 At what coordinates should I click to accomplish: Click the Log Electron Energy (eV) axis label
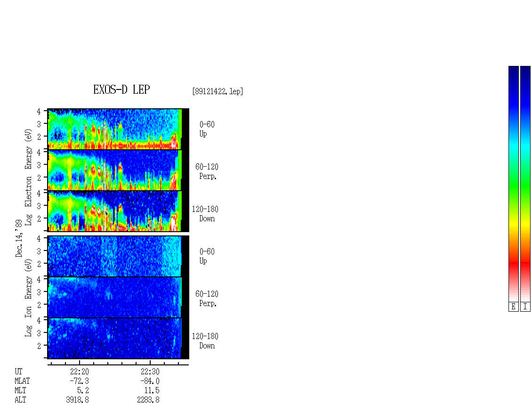(28, 177)
